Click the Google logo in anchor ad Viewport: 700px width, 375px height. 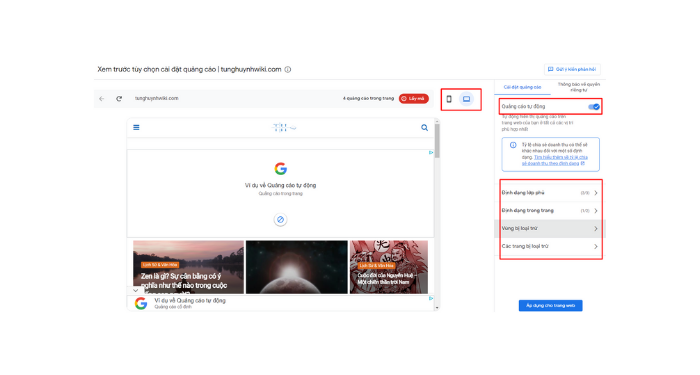click(141, 304)
